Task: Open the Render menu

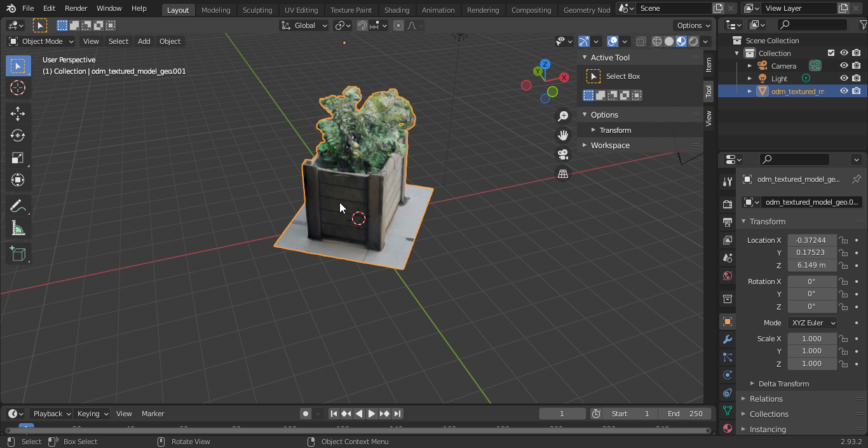Action: pyautogui.click(x=76, y=8)
